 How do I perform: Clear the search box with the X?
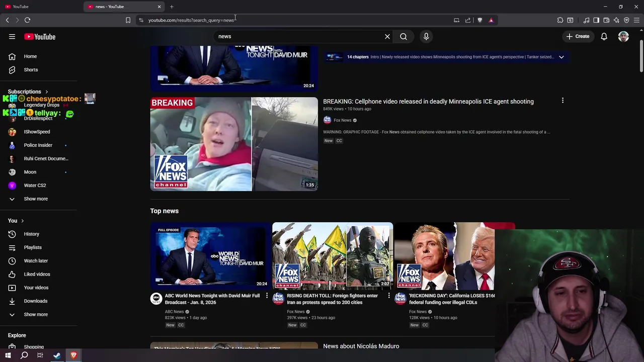point(387,36)
